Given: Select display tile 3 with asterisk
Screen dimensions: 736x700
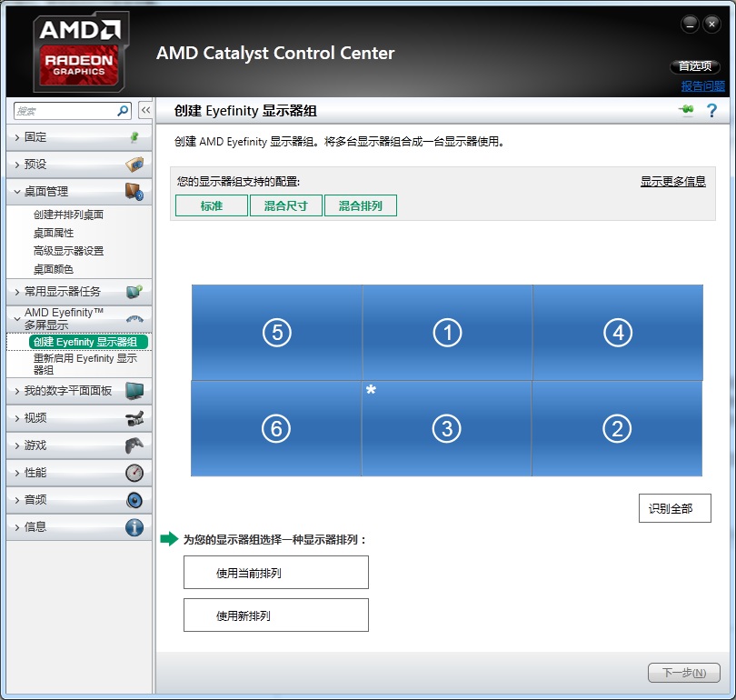Looking at the screenshot, I should point(446,429).
